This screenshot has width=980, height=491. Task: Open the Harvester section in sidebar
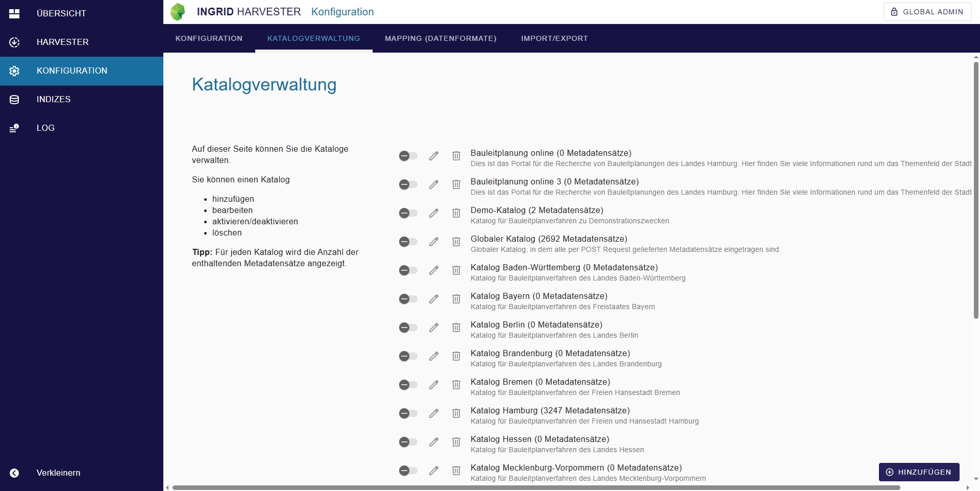click(62, 42)
